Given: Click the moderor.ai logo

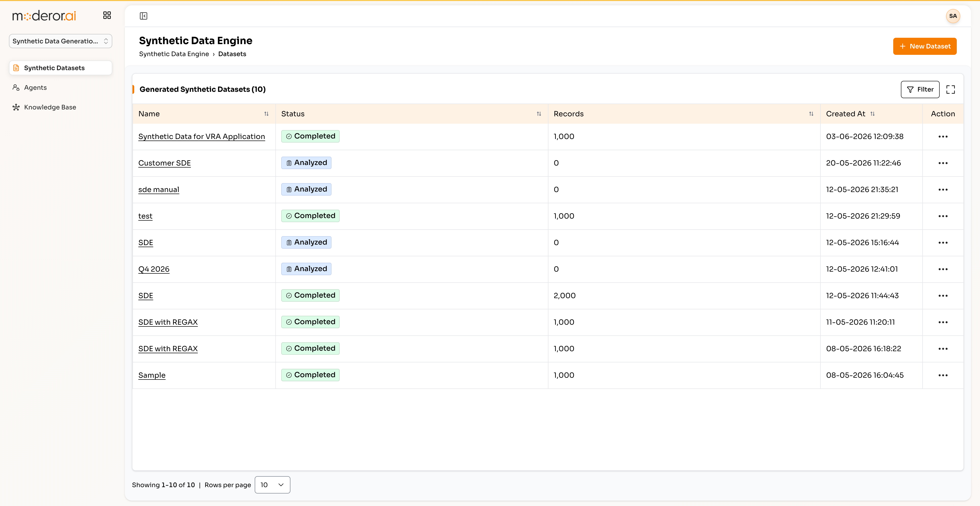Looking at the screenshot, I should (x=44, y=16).
